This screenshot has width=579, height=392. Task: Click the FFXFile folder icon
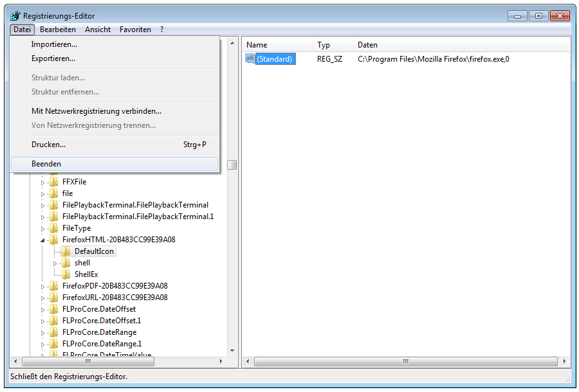[x=55, y=182]
